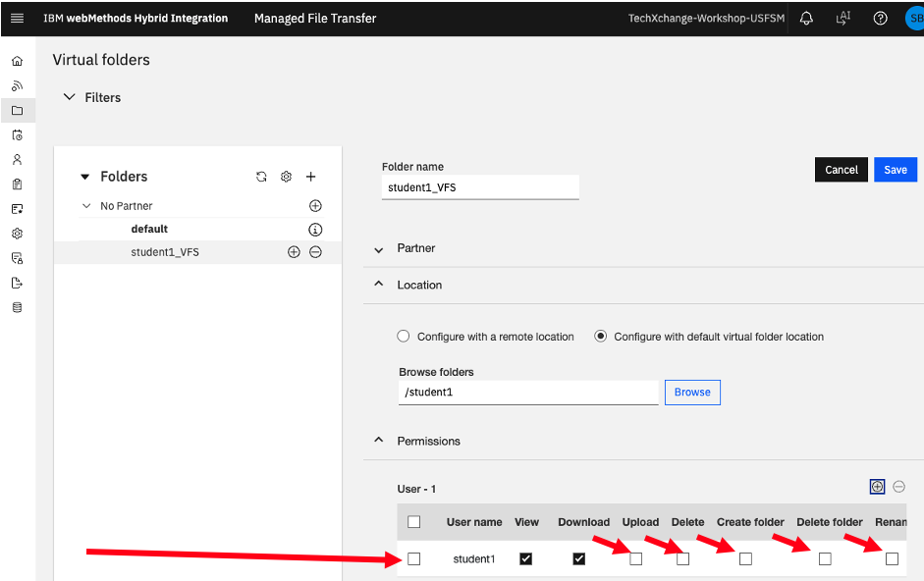Open Folders panel gear settings
This screenshot has height=581, width=924.
[x=286, y=177]
